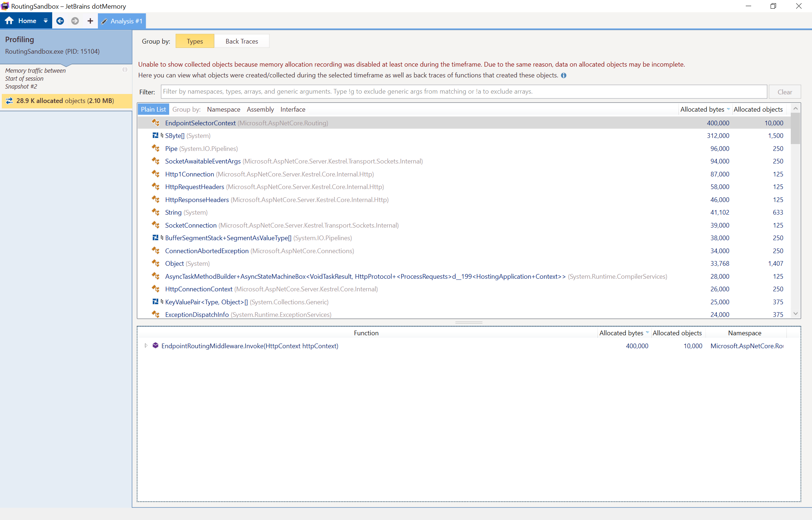
Task: Select the 28.9 K allocated objects item
Action: click(67, 101)
